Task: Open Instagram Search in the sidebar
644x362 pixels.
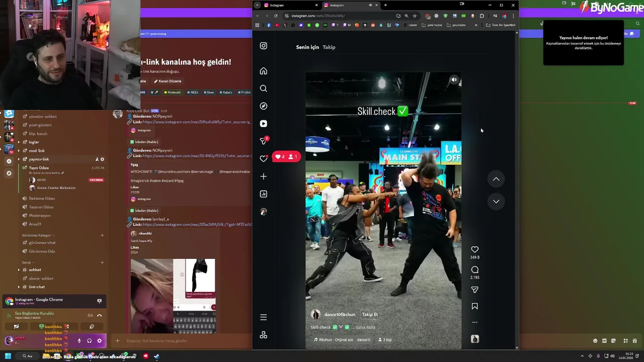Action: click(263, 88)
